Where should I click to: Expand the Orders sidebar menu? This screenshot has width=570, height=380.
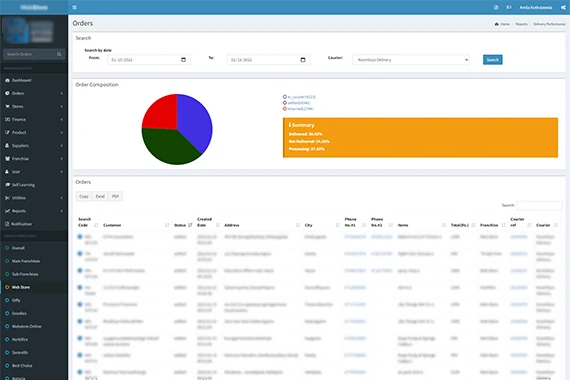(x=34, y=93)
